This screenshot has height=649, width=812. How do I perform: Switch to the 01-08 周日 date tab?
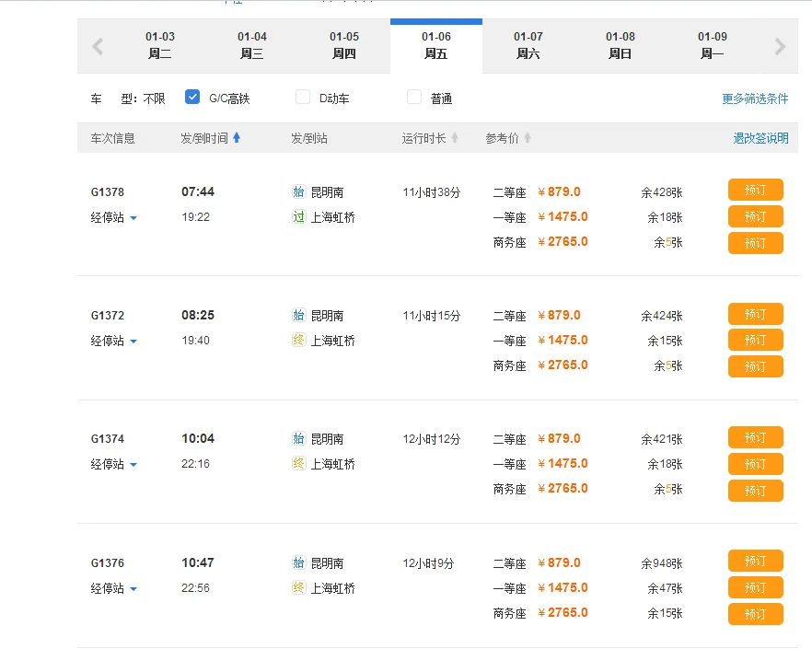click(620, 45)
